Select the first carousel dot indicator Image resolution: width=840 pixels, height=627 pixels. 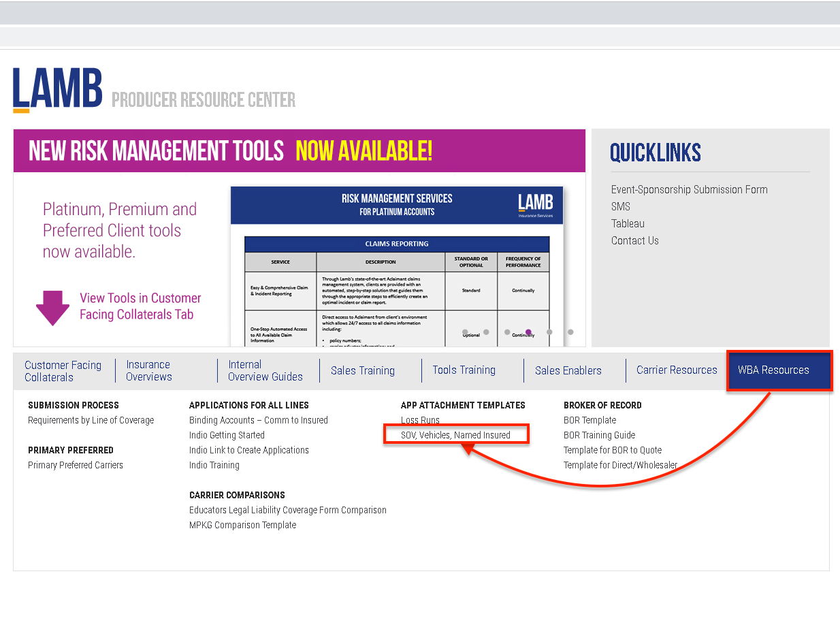[465, 332]
